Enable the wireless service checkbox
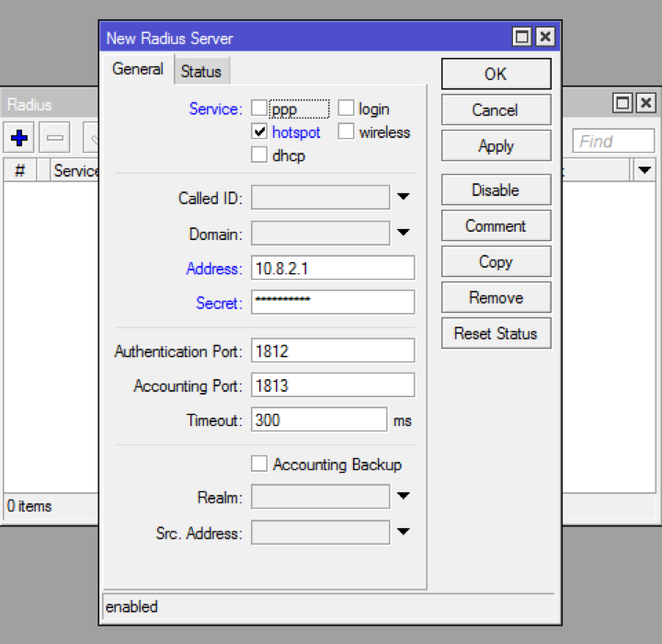 (346, 132)
